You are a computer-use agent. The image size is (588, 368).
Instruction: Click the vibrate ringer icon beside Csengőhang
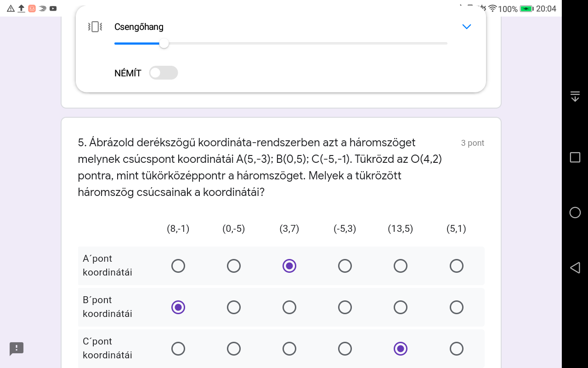point(95,27)
